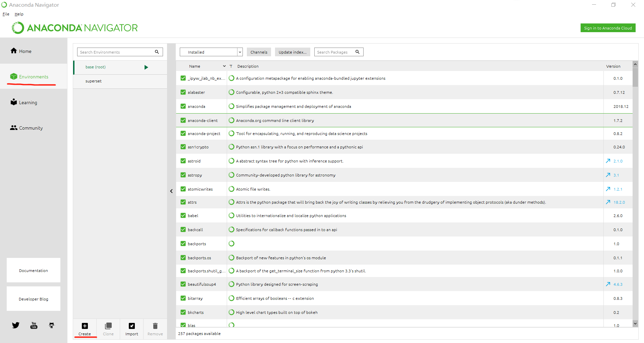The width and height of the screenshot is (644, 343).
Task: Open the Help menu
Action: point(19,14)
